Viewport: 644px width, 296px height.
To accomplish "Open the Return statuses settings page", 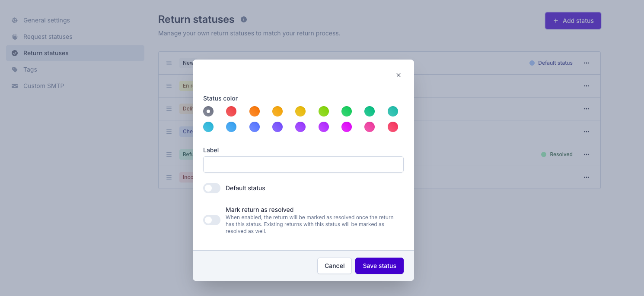I will [x=46, y=53].
